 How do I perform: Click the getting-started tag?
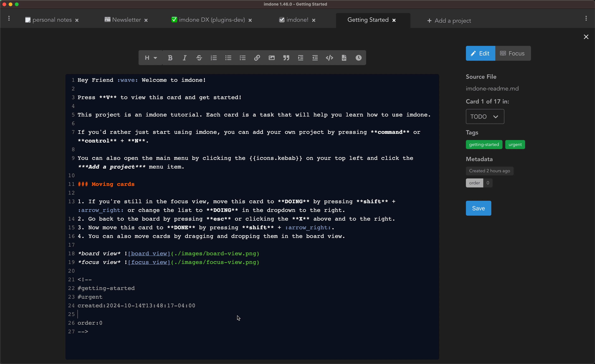(x=484, y=145)
